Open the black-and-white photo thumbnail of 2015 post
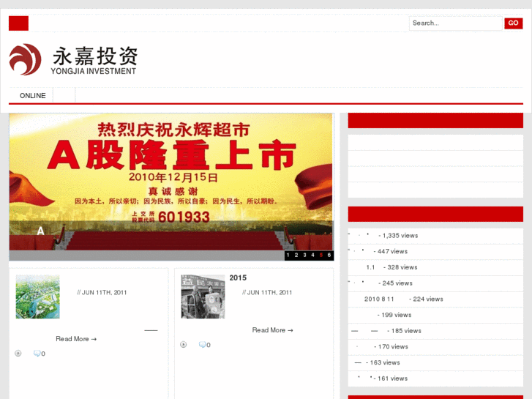 point(203,297)
